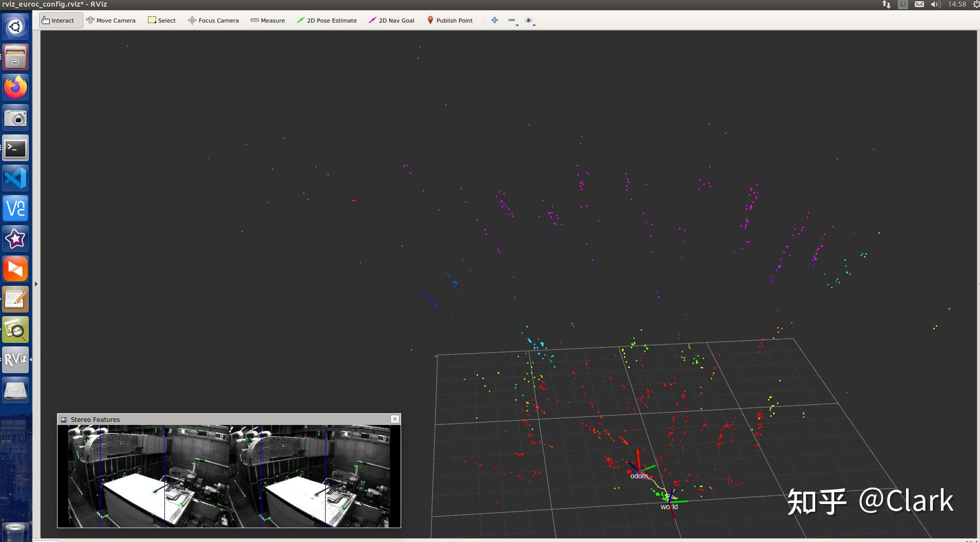This screenshot has width=980, height=542.
Task: Open the tool properties dropdown arrow
Action: tap(534, 25)
